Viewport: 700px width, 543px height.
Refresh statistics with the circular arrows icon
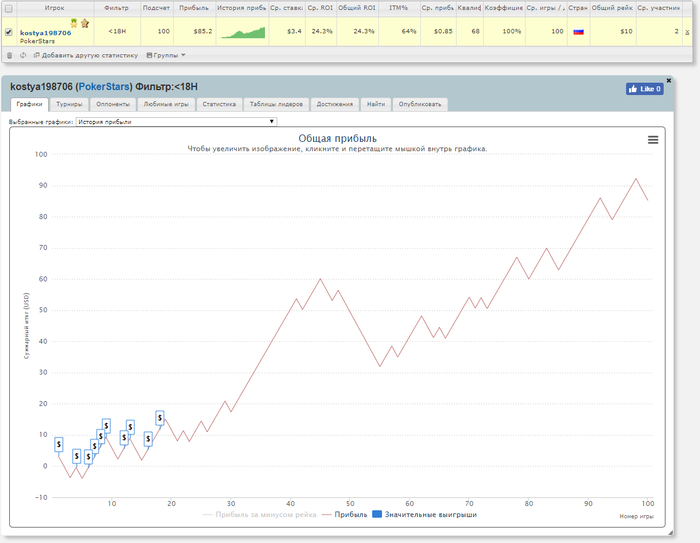pyautogui.click(x=23, y=55)
